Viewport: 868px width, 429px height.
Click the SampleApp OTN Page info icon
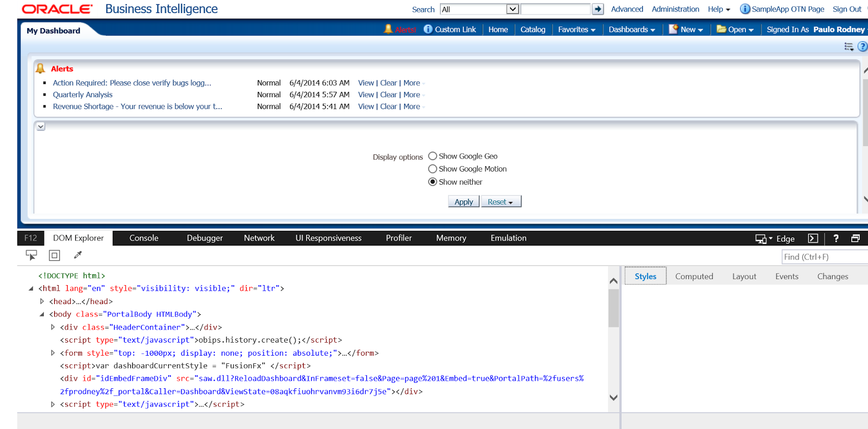[745, 9]
